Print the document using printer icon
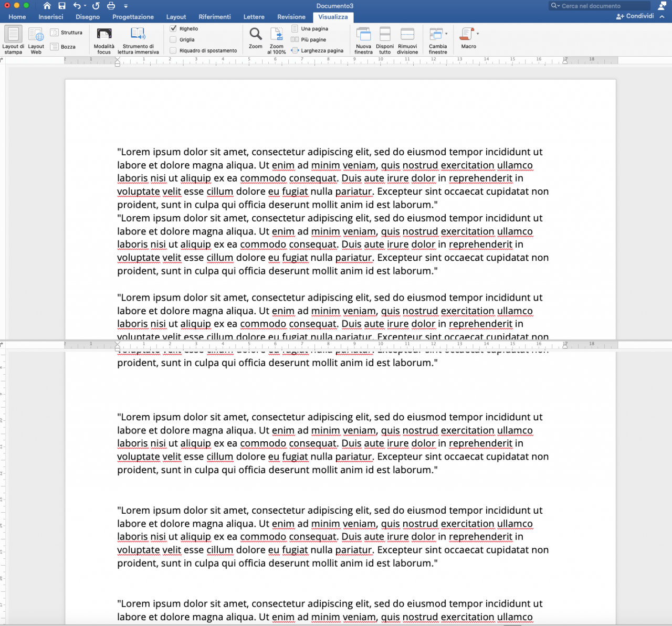The height and width of the screenshot is (626, 672). [x=111, y=6]
